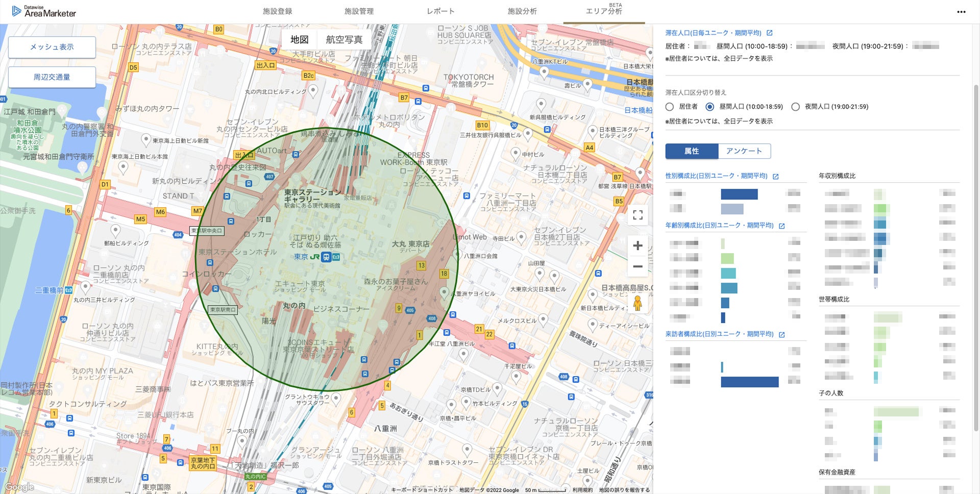This screenshot has width=980, height=494.
Task: Zoom out on the map
Action: [638, 266]
